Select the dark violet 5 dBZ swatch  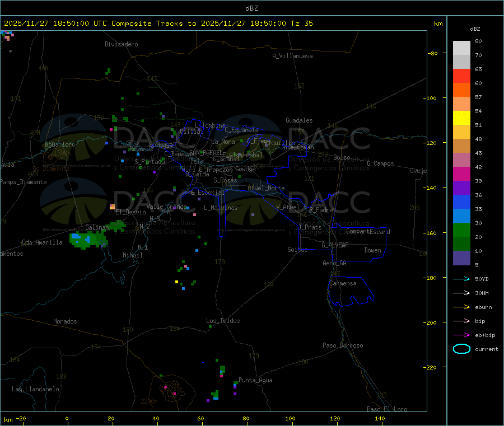(x=461, y=258)
